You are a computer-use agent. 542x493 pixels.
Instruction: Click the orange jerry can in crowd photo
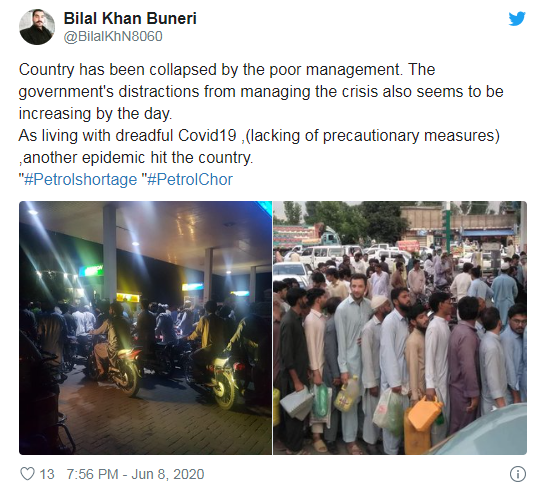click(x=425, y=413)
